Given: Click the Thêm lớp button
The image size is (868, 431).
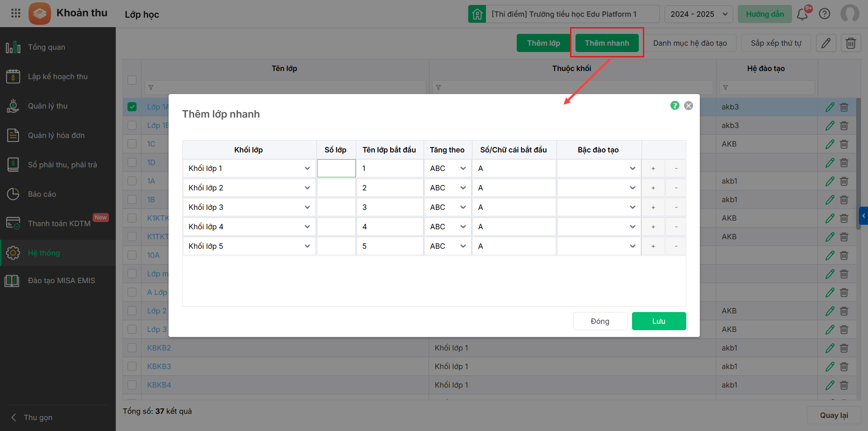Looking at the screenshot, I should click(x=543, y=43).
